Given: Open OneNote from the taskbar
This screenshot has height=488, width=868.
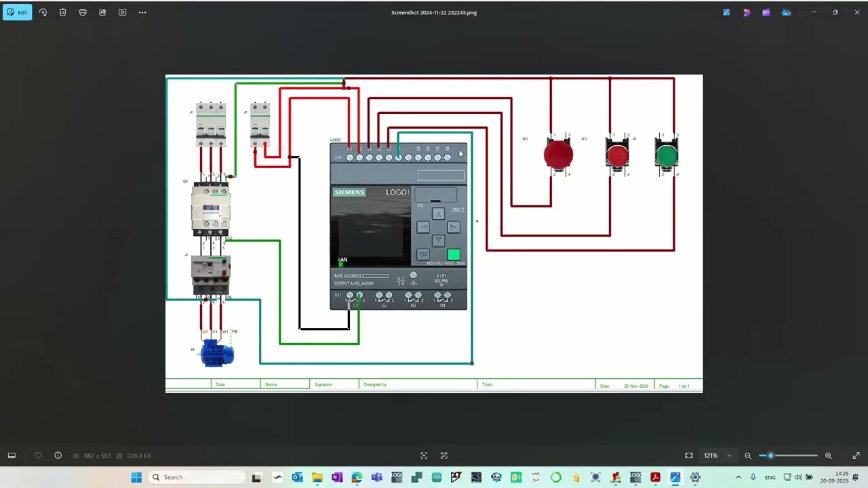Looking at the screenshot, I should [x=337, y=477].
